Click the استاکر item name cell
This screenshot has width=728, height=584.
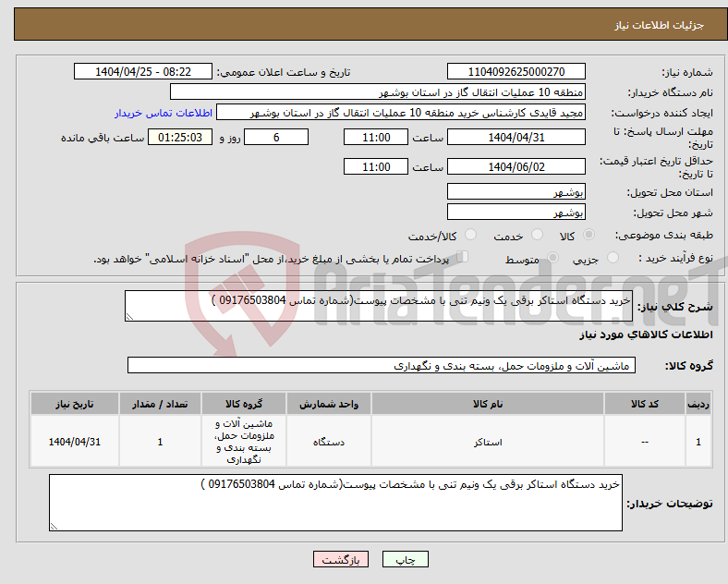488,441
